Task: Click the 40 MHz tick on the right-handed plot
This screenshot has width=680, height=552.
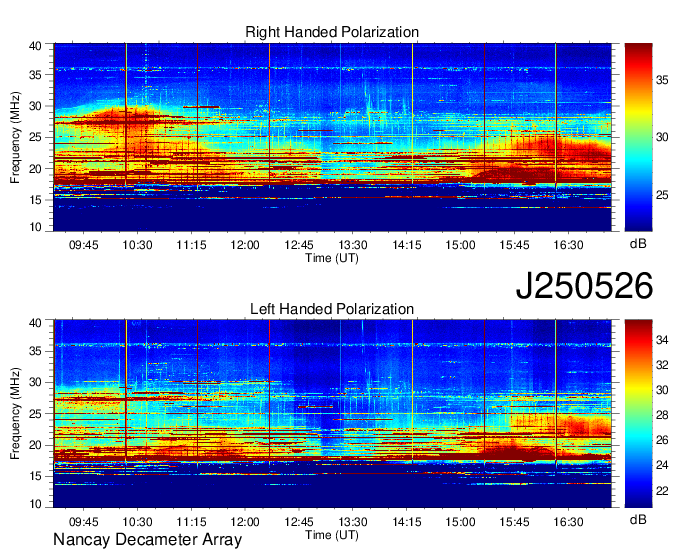Action: click(x=35, y=46)
